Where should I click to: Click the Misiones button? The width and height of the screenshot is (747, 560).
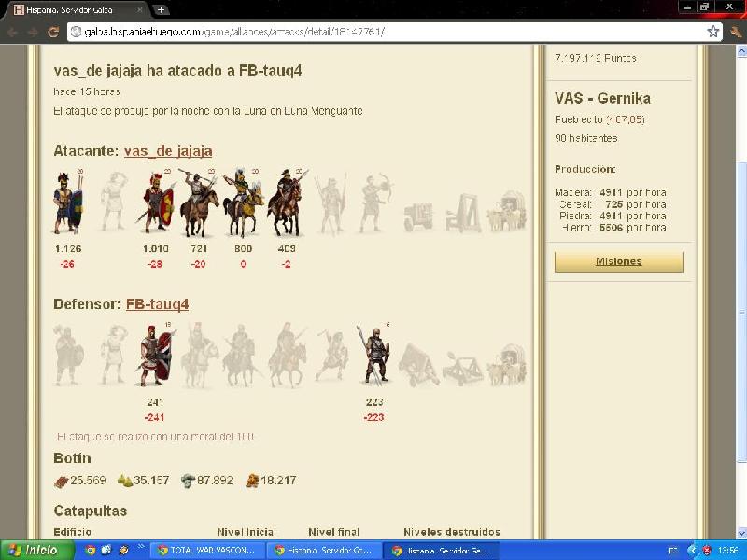618,261
